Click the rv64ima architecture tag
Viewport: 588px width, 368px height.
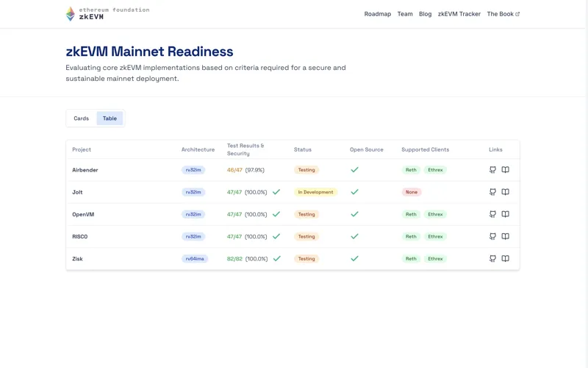[195, 258]
